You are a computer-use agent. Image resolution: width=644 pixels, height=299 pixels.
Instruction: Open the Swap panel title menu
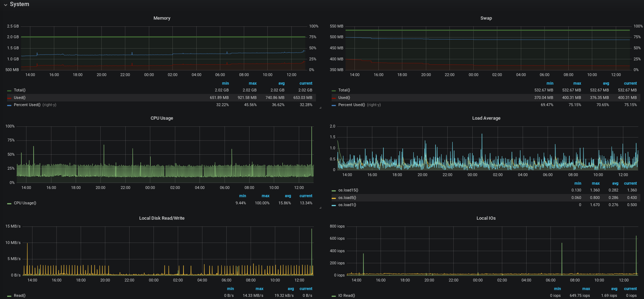[x=486, y=18]
